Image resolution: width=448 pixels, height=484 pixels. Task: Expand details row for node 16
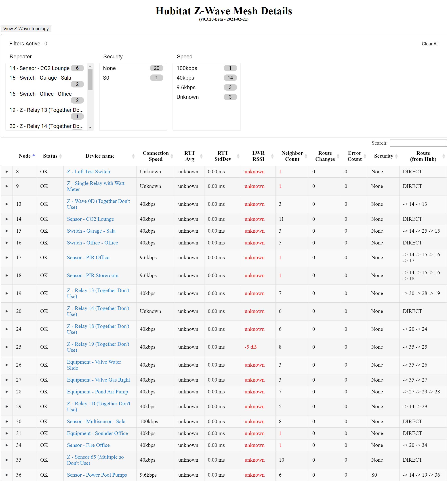(x=7, y=243)
